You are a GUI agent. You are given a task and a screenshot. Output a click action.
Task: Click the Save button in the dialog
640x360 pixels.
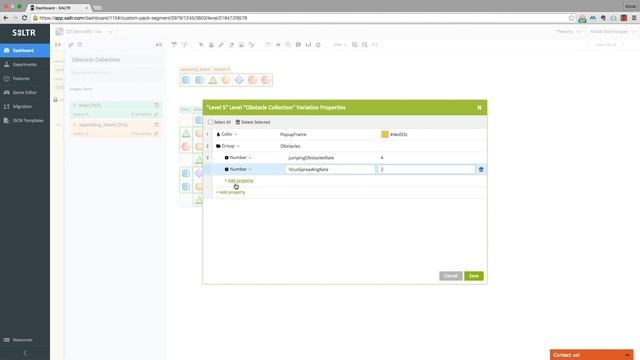[473, 276]
